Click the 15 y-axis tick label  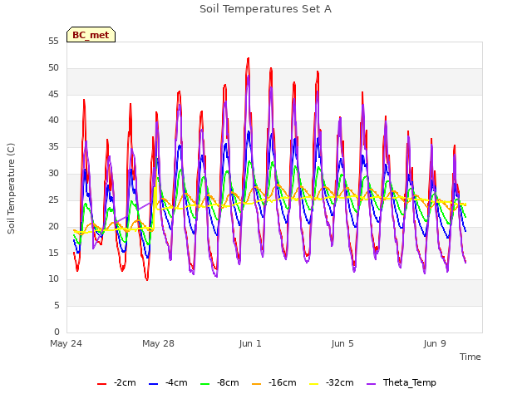coord(53,253)
